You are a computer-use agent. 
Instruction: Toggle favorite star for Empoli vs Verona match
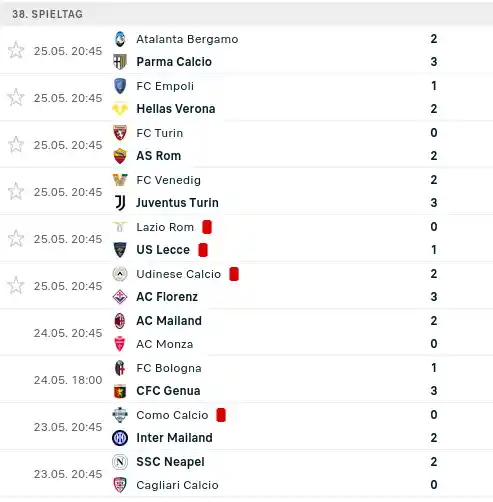pyautogui.click(x=16, y=97)
